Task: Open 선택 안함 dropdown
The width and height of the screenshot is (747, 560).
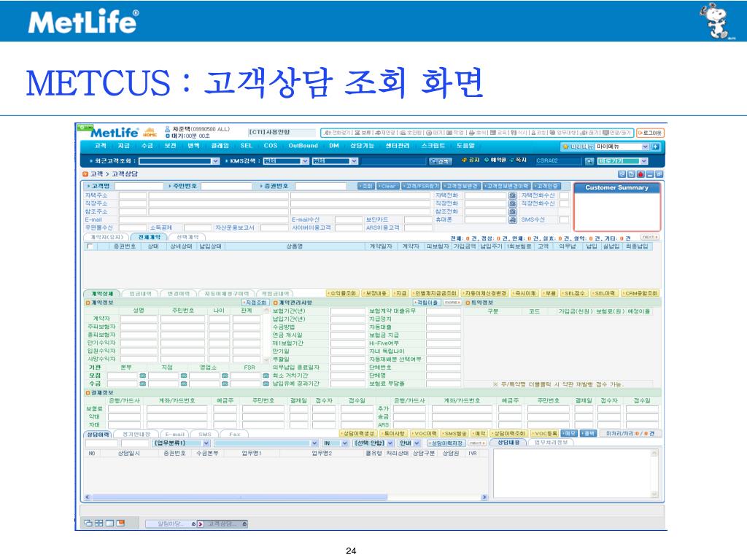Action: pyautogui.click(x=373, y=443)
